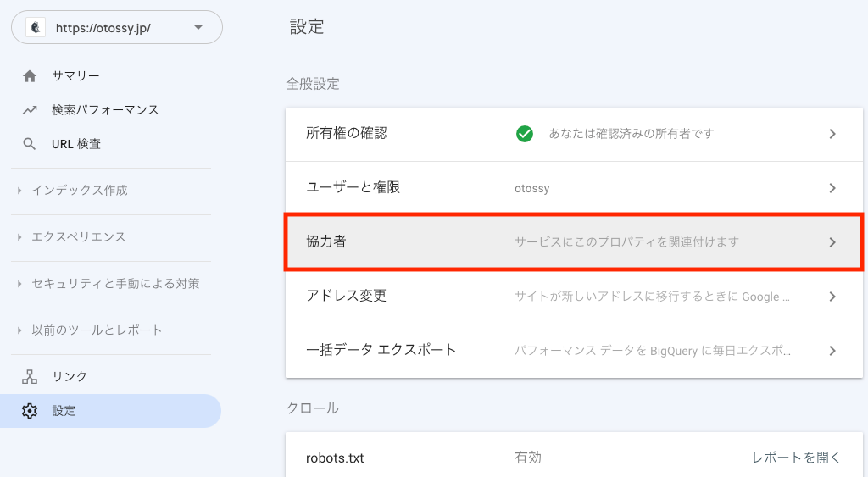
Task: Expand the エクスペリエンス section
Action: 78,237
